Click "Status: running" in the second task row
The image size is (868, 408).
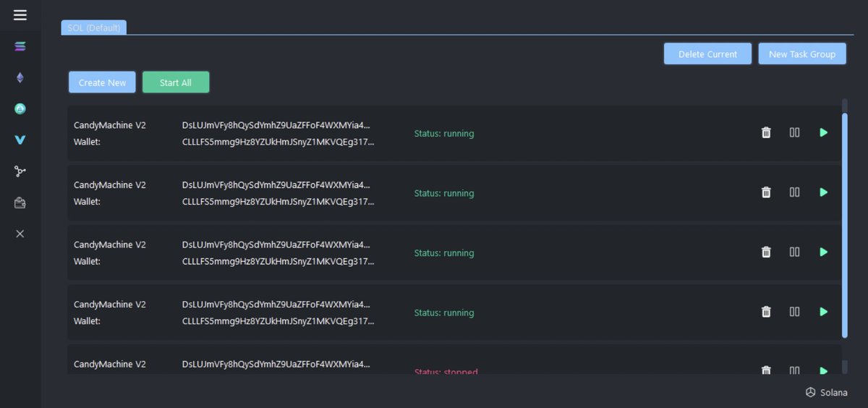(x=444, y=194)
